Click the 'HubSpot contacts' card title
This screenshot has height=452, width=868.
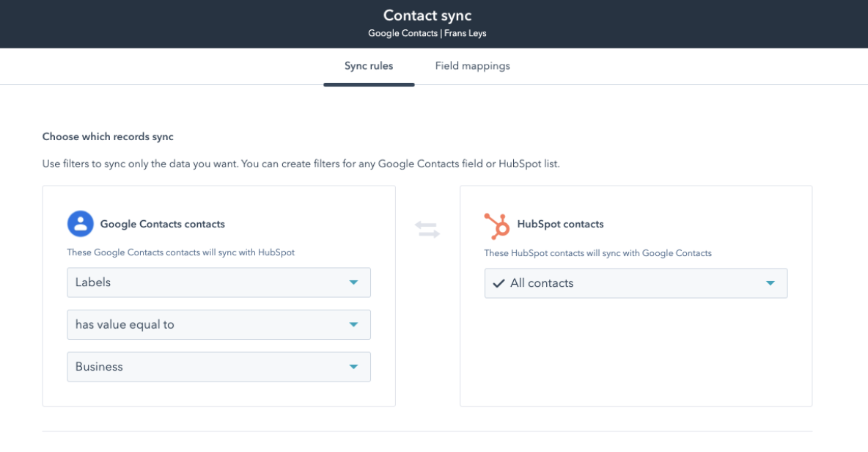560,225
